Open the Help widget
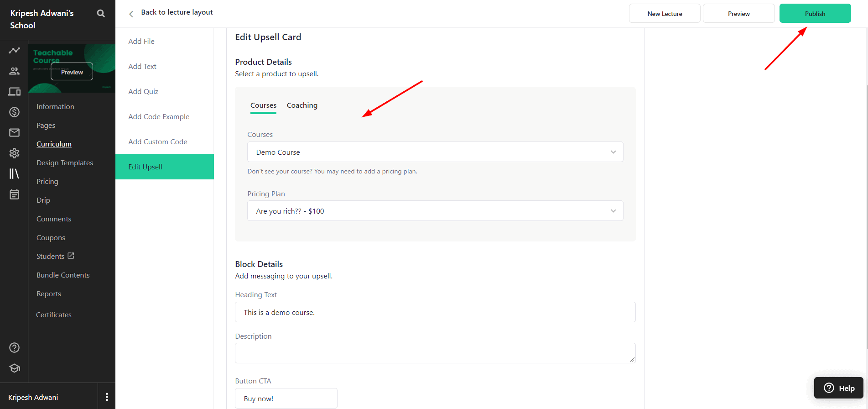868x409 pixels. [838, 388]
